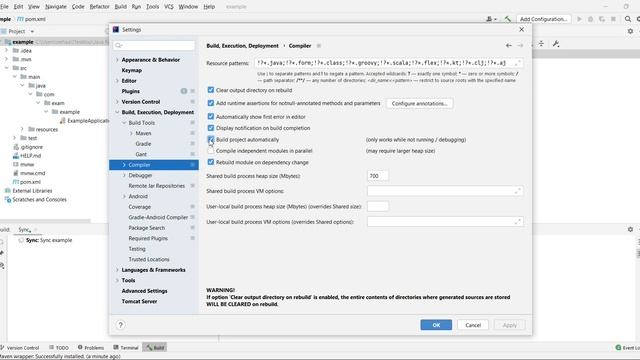
Task: Click the Run play icon next to Add Configuration
Action: coord(579,19)
